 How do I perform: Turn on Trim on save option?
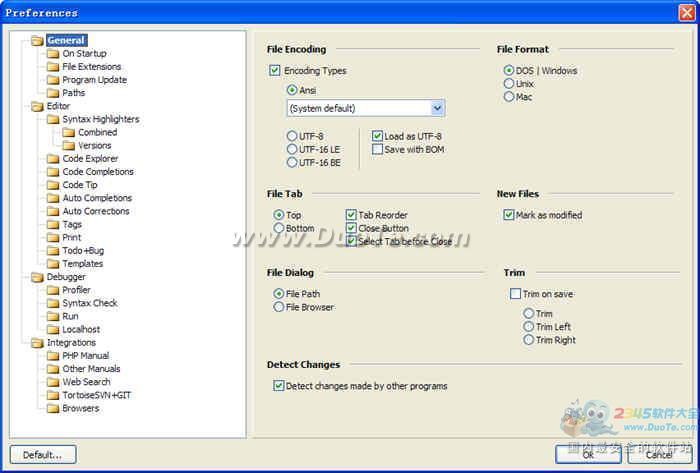515,294
